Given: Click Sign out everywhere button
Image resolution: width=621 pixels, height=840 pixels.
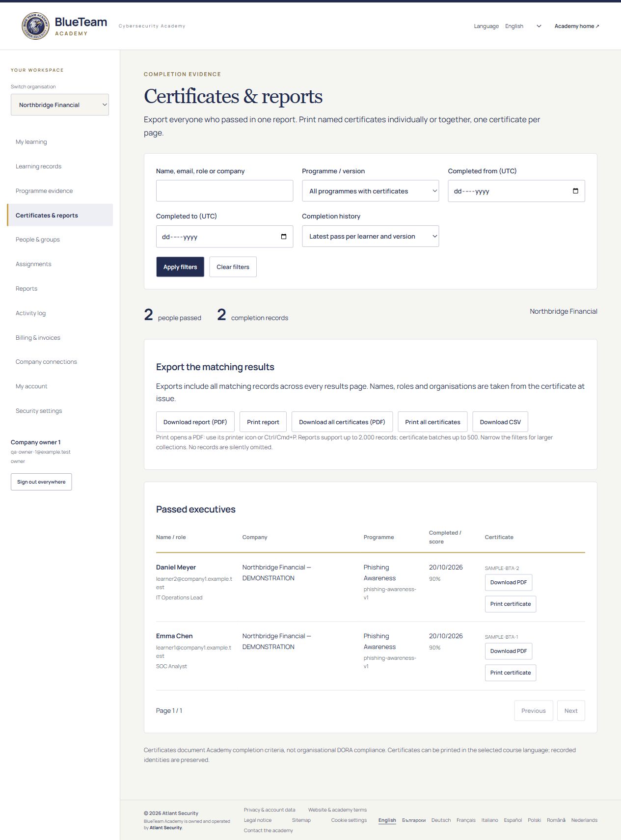Looking at the screenshot, I should point(41,482).
